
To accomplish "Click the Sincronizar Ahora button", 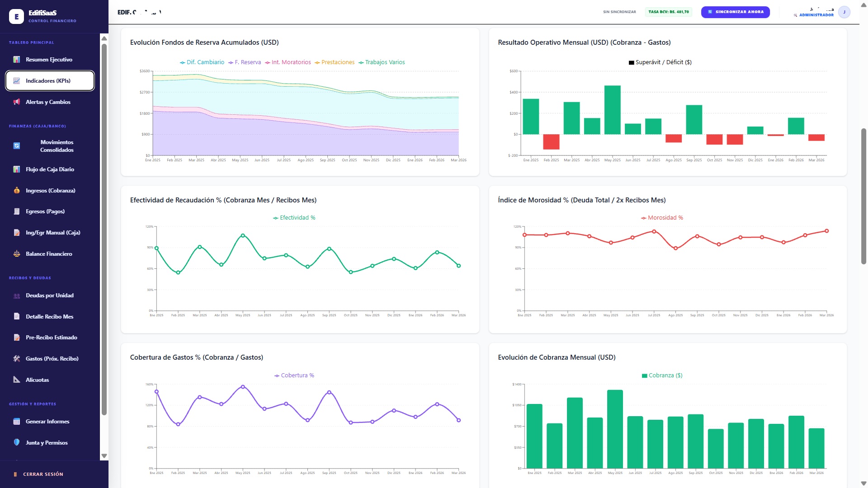I will coord(736,12).
